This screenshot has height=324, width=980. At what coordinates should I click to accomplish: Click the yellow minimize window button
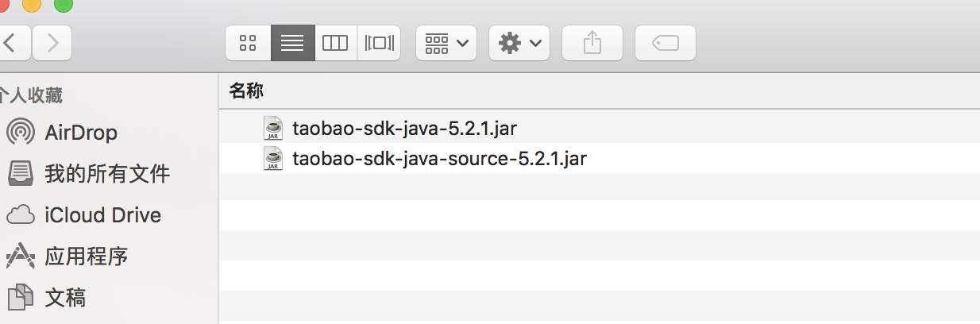tap(32, 4)
